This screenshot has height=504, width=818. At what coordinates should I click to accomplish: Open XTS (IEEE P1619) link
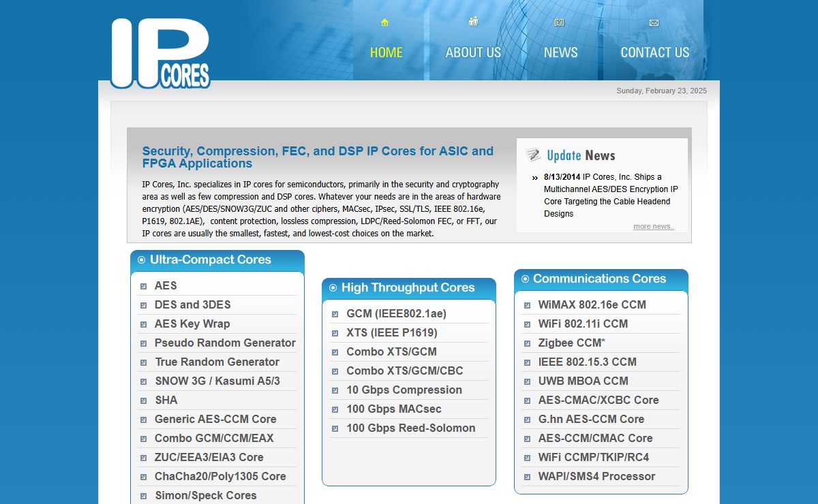[x=392, y=332]
